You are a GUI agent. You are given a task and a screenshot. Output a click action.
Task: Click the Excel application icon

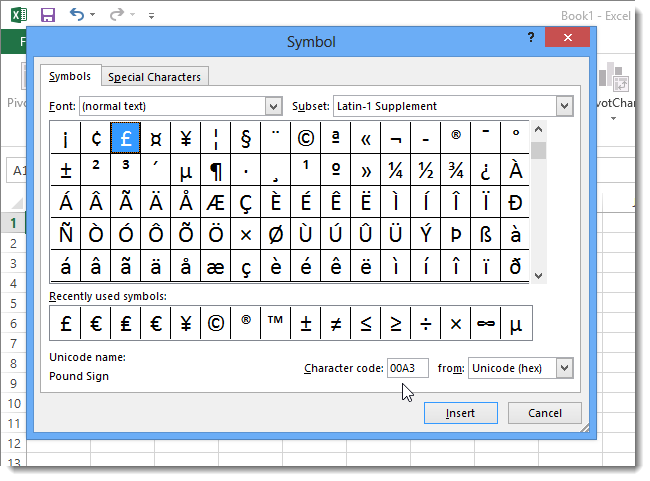tap(19, 15)
